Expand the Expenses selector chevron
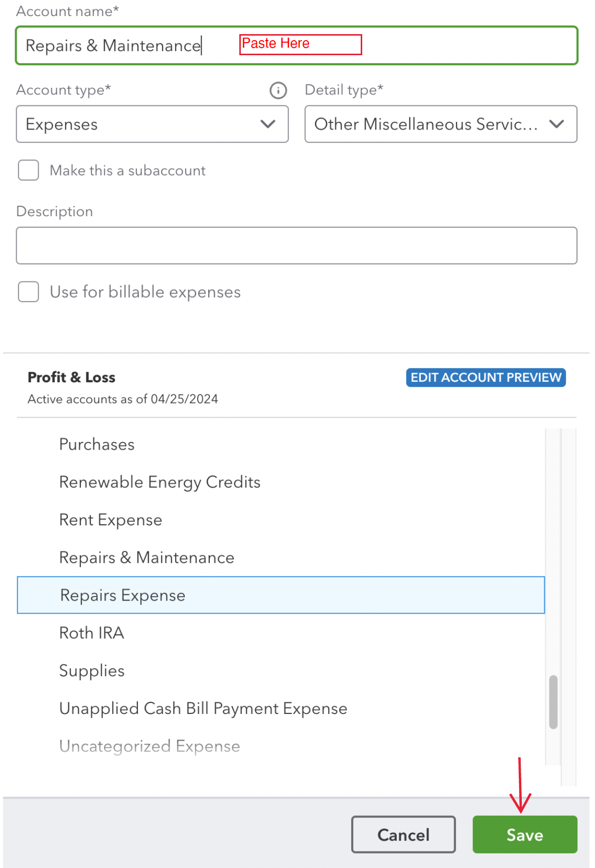The image size is (595, 868). (267, 124)
